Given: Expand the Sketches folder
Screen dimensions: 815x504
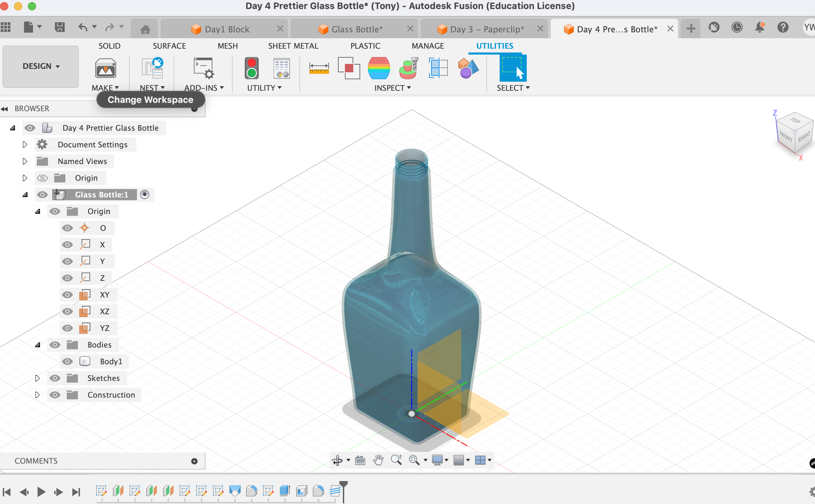Looking at the screenshot, I should coord(38,378).
